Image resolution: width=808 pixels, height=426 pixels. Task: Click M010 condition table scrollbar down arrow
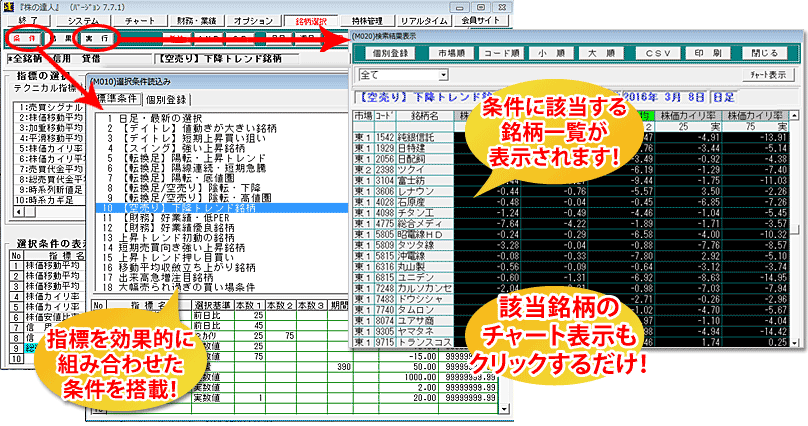[x=503, y=409]
